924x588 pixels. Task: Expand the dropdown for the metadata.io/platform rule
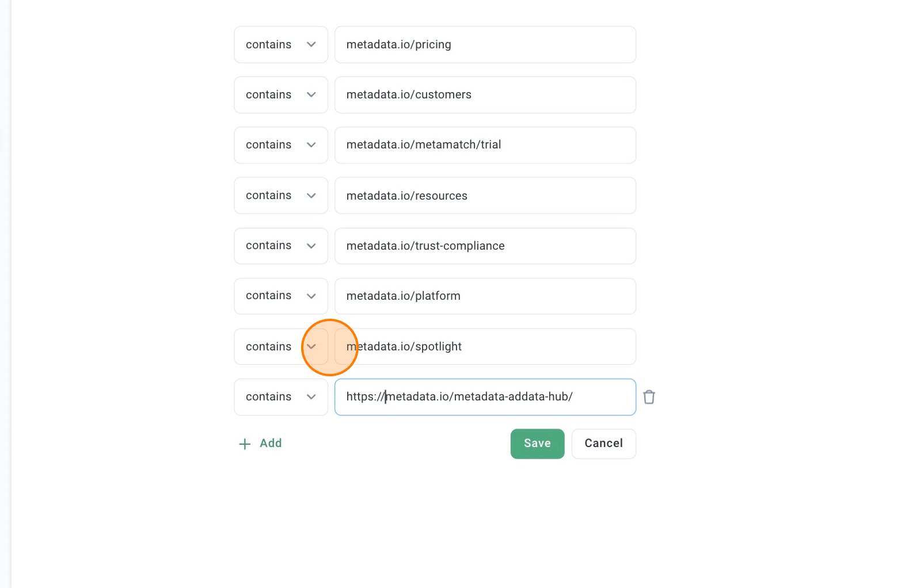(x=281, y=296)
